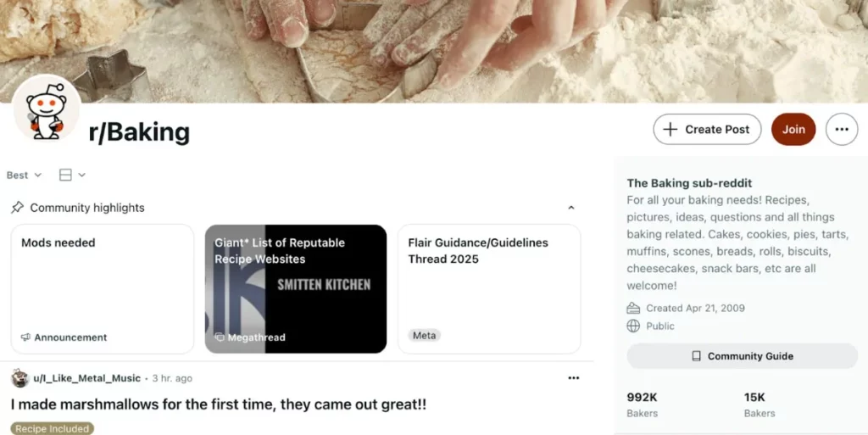The height and width of the screenshot is (435, 868).
Task: Open the Flair Guidance/Guidelines Thread 2025 card
Action: pos(489,289)
